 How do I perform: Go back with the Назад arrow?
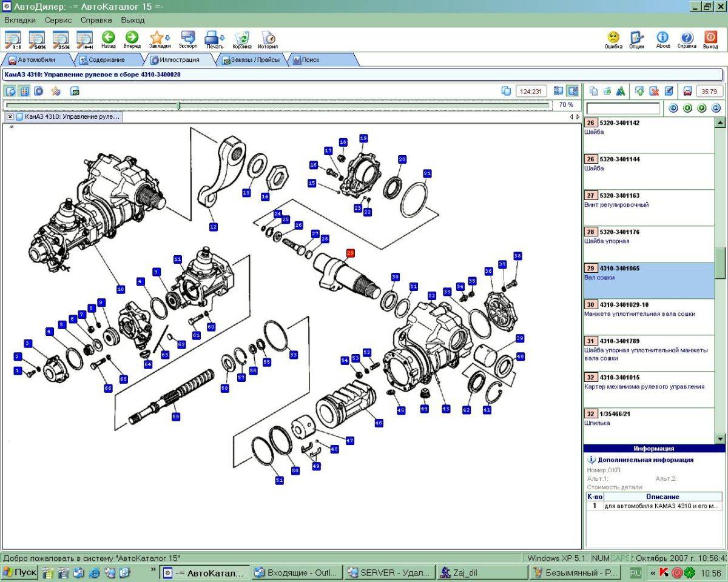[x=109, y=40]
